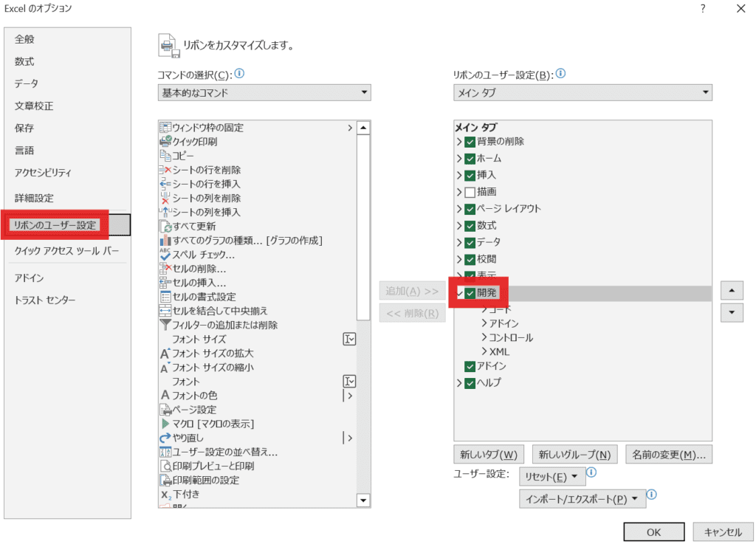Open the リセット dropdown button
Image resolution: width=756 pixels, height=544 pixels.
552,477
